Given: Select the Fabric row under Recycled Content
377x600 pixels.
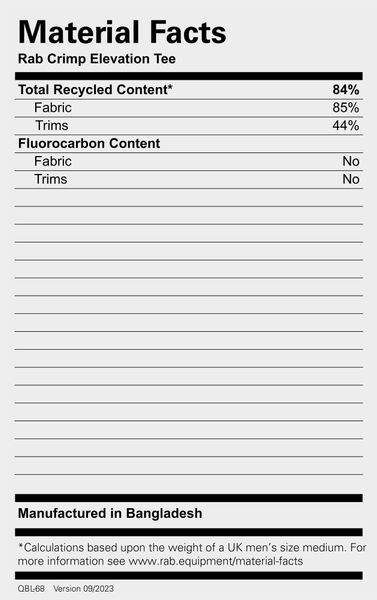Looking at the screenshot, I should 189,108.
